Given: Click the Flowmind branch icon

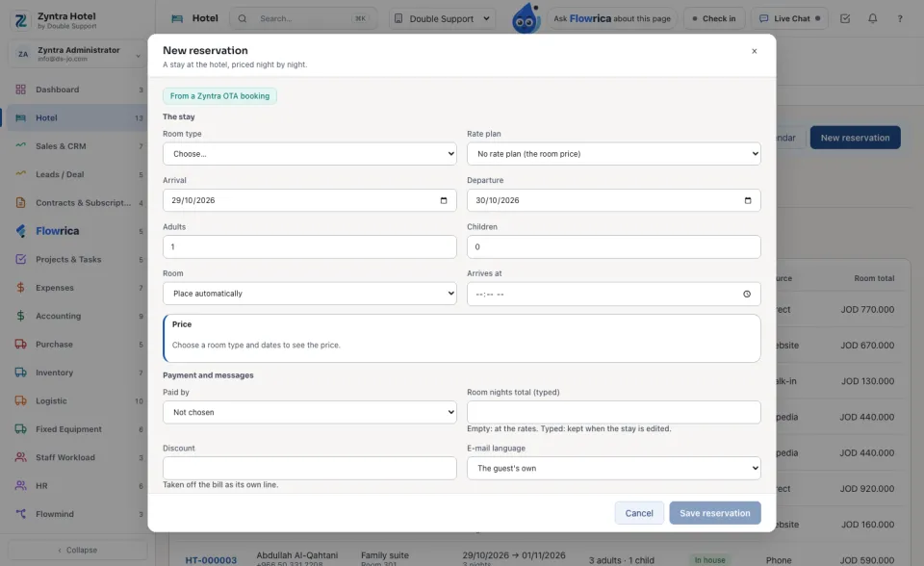Looking at the screenshot, I should click(x=20, y=513).
